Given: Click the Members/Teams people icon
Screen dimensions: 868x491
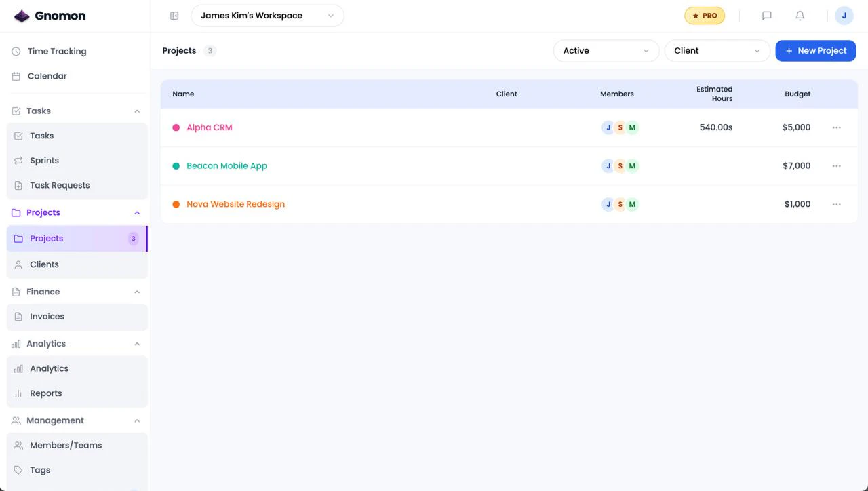Looking at the screenshot, I should [x=18, y=446].
